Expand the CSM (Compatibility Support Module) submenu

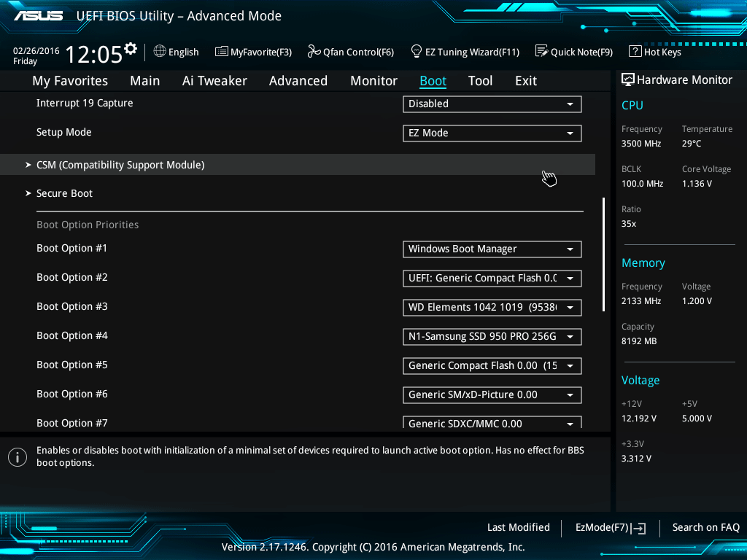pyautogui.click(x=298, y=165)
